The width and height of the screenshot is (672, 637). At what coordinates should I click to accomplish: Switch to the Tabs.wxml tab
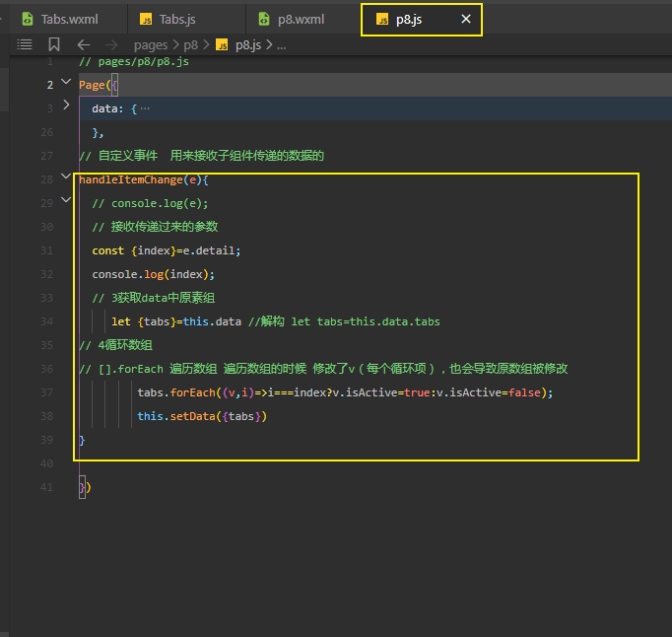pos(69,20)
